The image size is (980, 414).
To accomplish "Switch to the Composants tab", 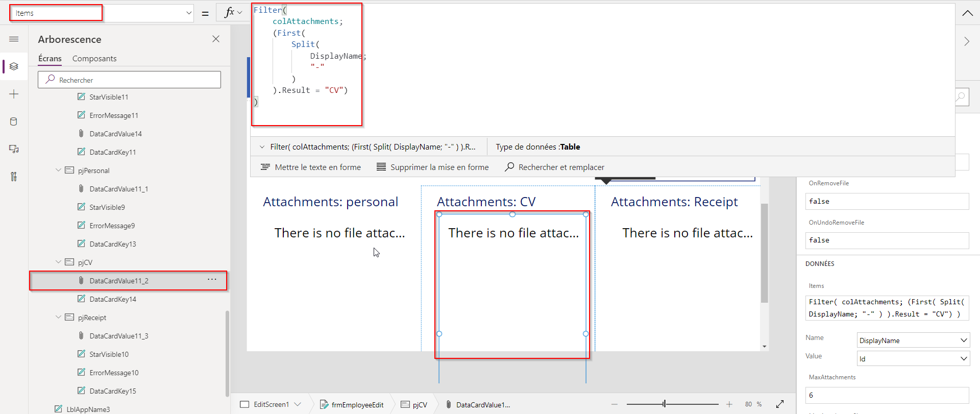I will pyautogui.click(x=94, y=59).
